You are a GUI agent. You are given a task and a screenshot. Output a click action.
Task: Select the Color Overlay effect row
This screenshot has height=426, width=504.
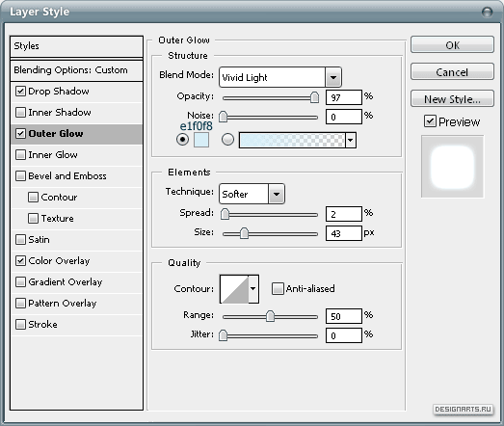click(76, 261)
